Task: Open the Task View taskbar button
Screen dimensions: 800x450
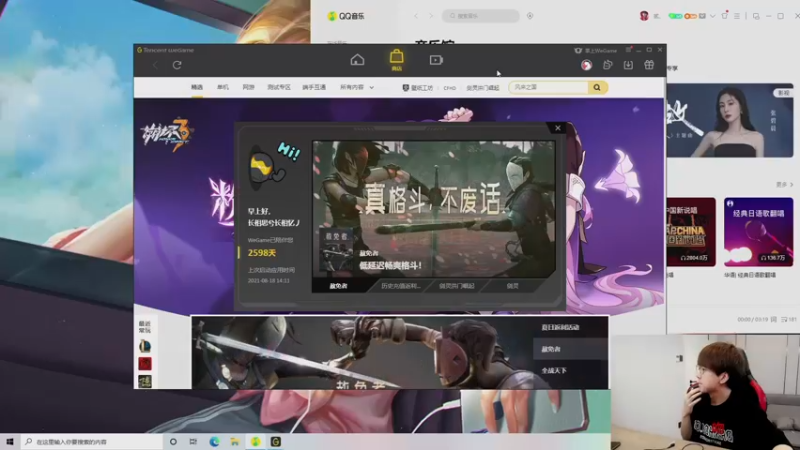Action: pyautogui.click(x=193, y=442)
